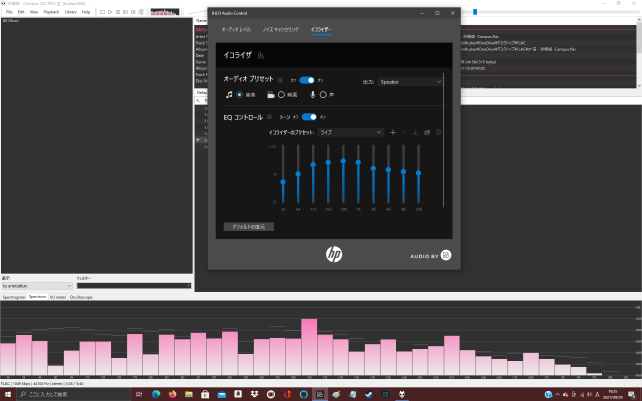
Task: Click the Next track button in foobar2000
Action: (x=133, y=12)
